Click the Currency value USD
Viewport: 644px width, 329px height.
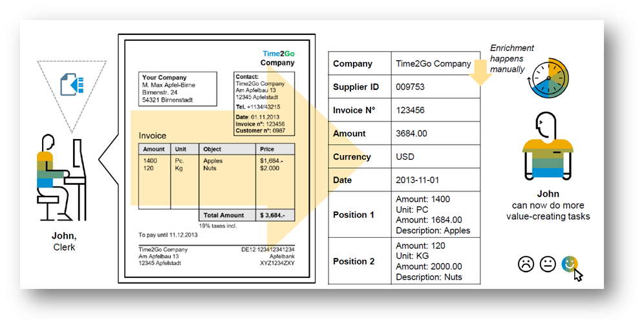tap(405, 157)
